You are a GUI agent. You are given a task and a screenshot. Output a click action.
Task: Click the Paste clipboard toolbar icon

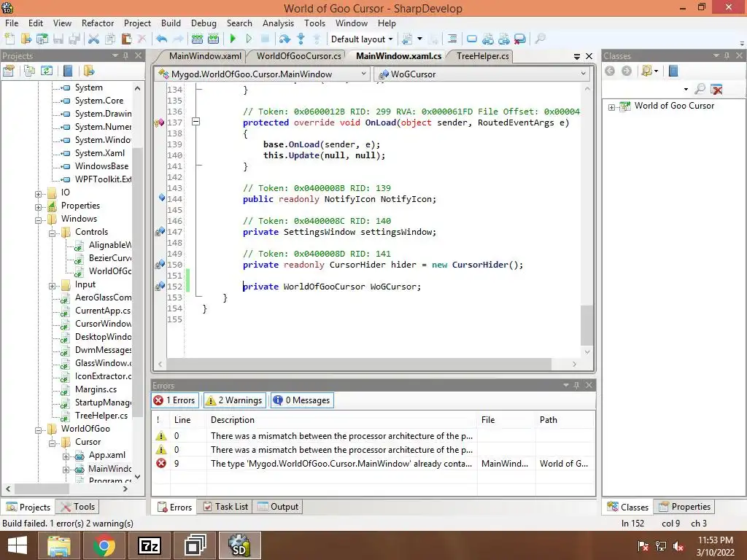(x=126, y=39)
